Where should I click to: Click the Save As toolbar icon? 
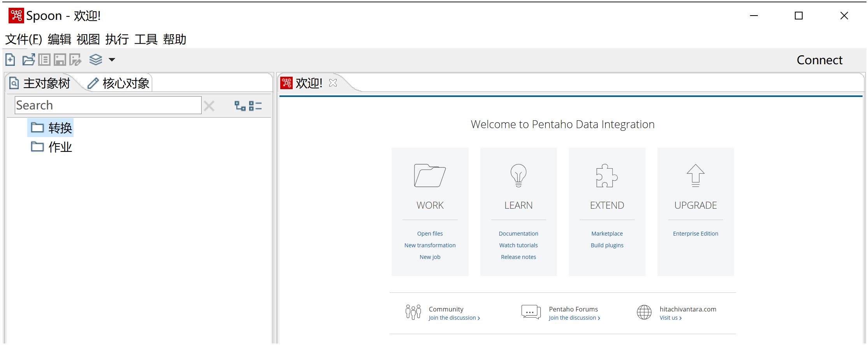[x=75, y=60]
